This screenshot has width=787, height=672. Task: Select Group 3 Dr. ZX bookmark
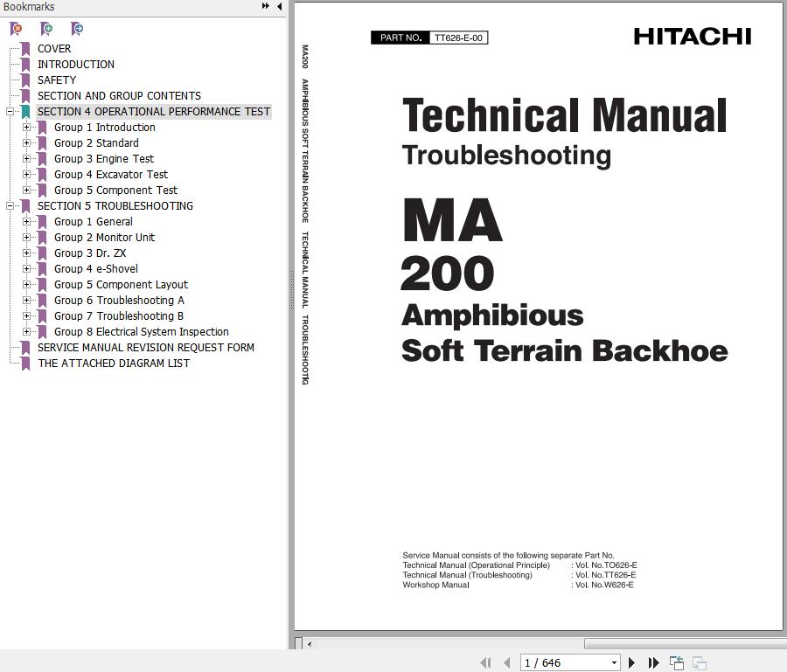90,253
